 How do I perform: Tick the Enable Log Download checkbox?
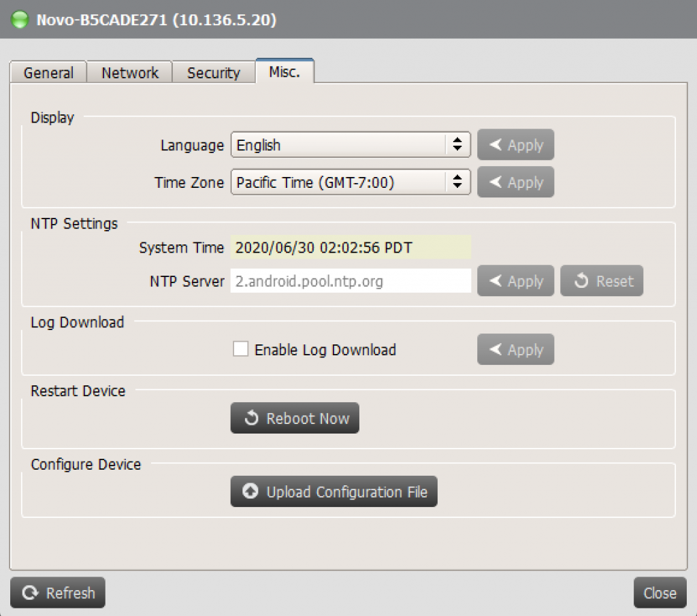pos(240,349)
